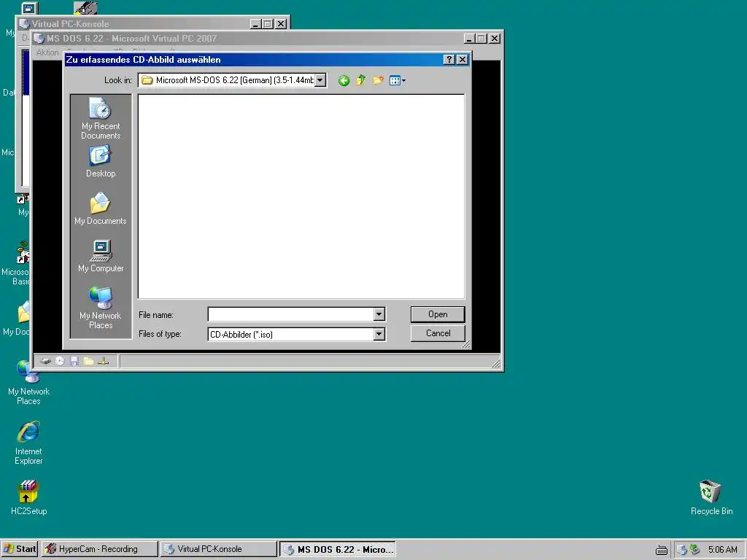Select MS DOS 6.22 taskbar button
The image size is (747, 560).
(x=338, y=549)
